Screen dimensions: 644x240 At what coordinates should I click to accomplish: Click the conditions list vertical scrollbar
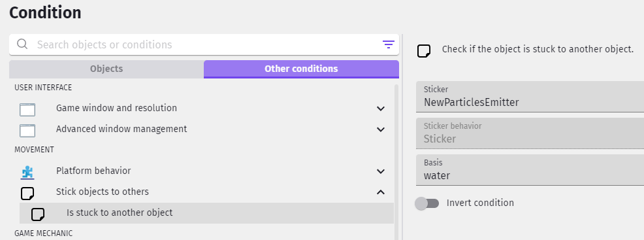tap(396, 162)
